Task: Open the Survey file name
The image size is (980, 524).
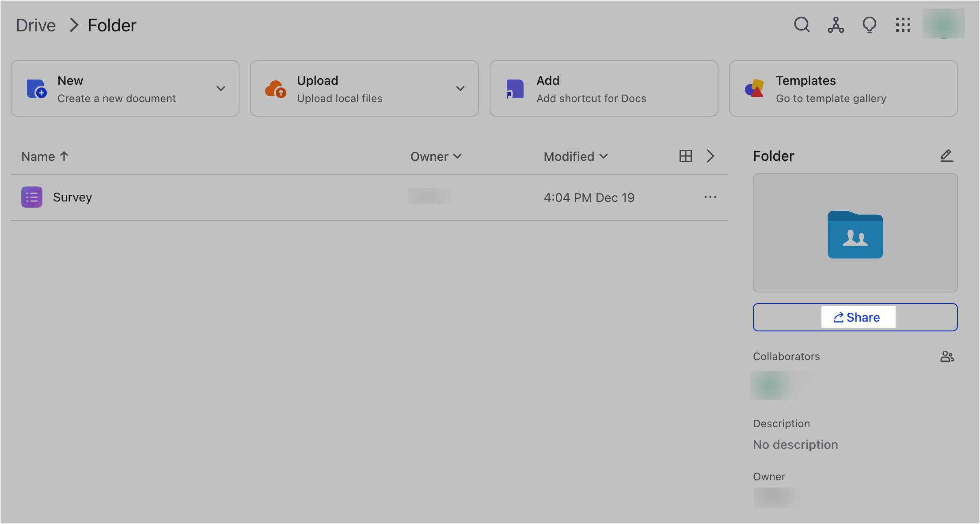Action: (x=72, y=197)
